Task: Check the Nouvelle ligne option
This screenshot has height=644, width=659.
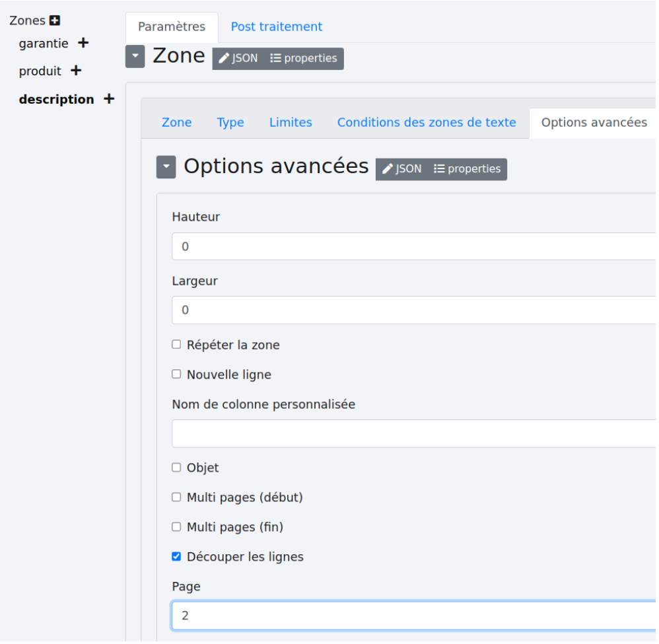Action: click(176, 375)
